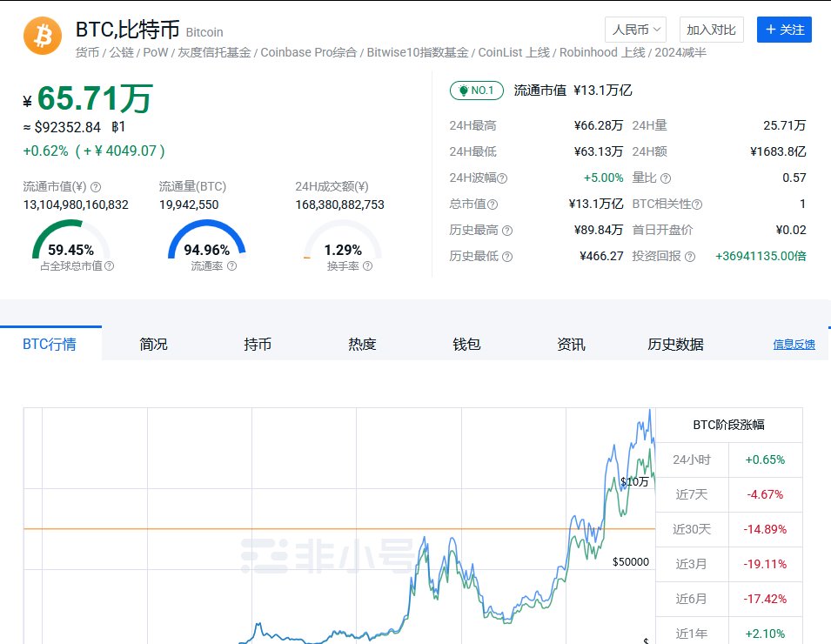831x644 pixels.
Task: Switch to the 简况 tab
Action: point(154,344)
